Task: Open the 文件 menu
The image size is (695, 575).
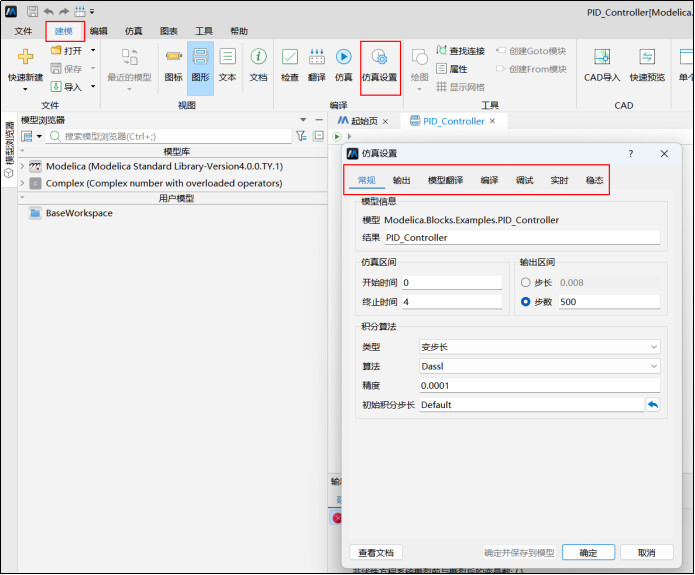Action: click(x=23, y=31)
